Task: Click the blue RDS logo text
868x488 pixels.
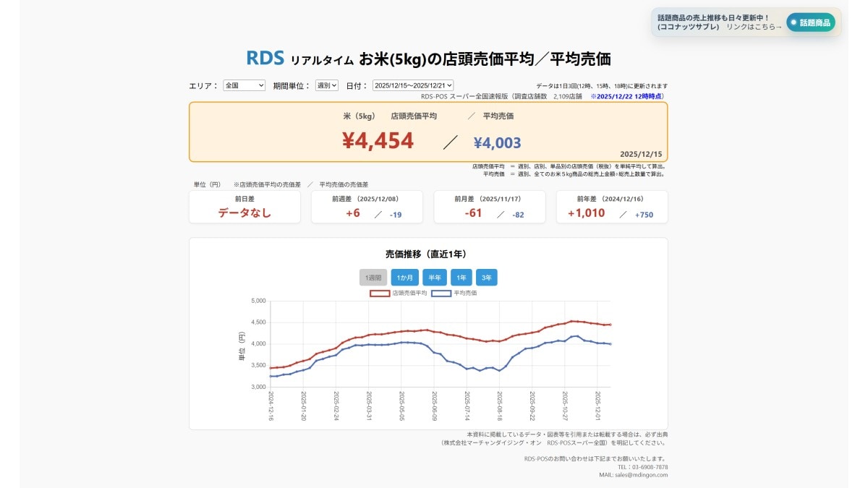Action: (265, 57)
